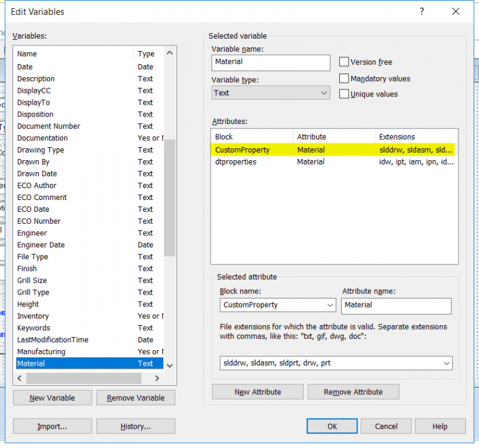Click the horizontal scrollbar thumb of variables list
The width and height of the screenshot is (479, 448).
point(84,378)
